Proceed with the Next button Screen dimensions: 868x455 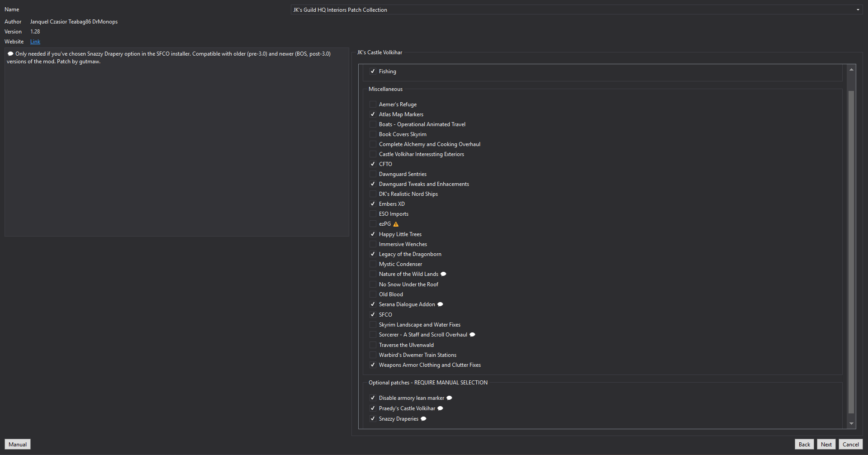pos(826,444)
